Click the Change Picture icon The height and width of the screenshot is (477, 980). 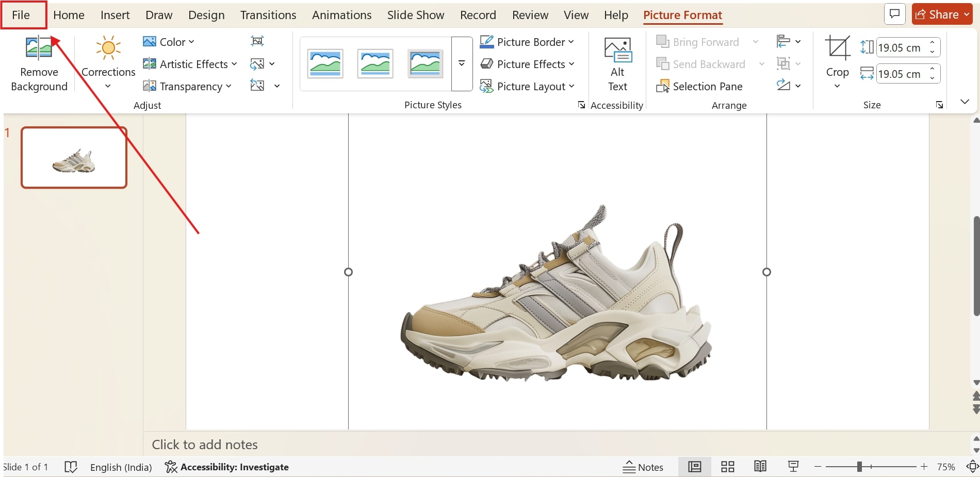257,64
